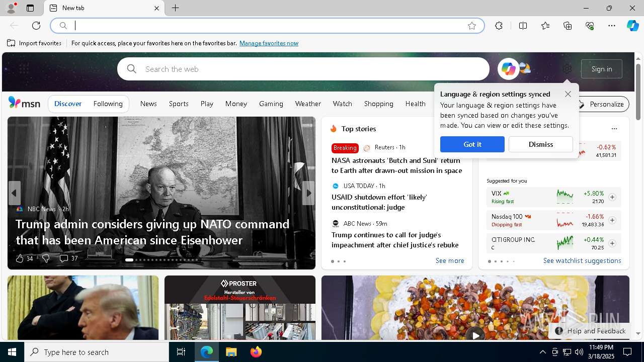The height and width of the screenshot is (362, 644).
Task: Open Browser essentials heart icon
Action: [x=590, y=26]
